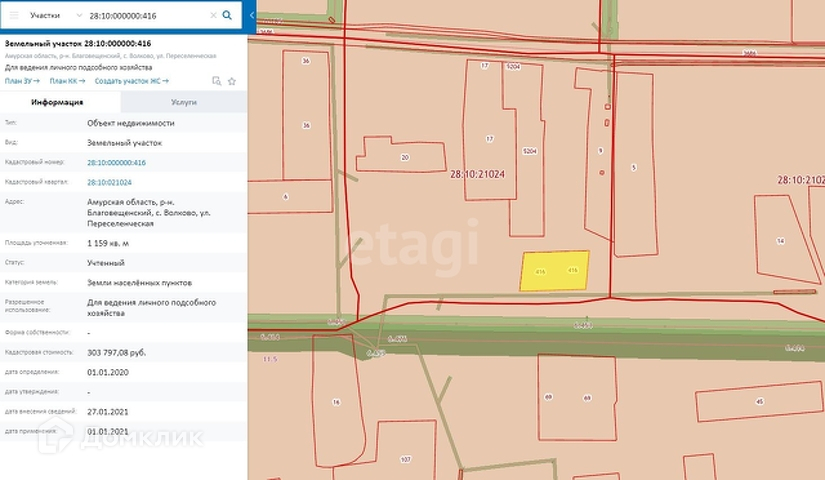This screenshot has width=825, height=480.
Task: Add parcel to favorites star icon
Action: (232, 81)
